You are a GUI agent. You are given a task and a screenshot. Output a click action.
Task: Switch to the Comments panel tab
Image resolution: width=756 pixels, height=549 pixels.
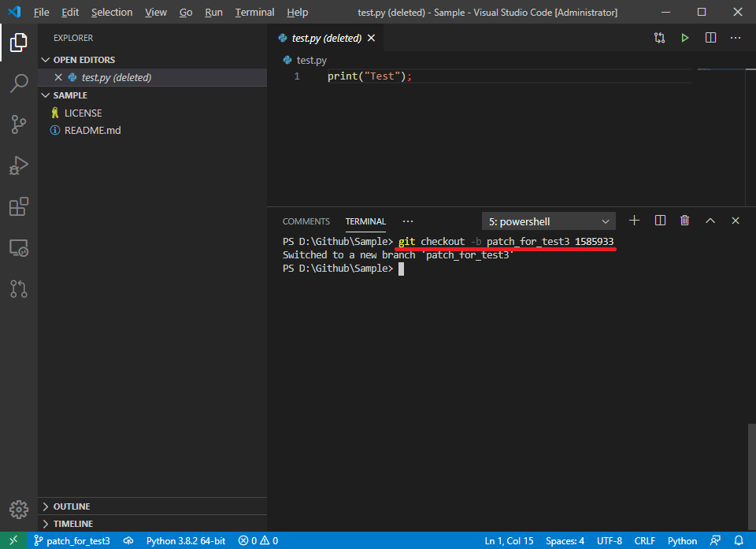point(306,221)
